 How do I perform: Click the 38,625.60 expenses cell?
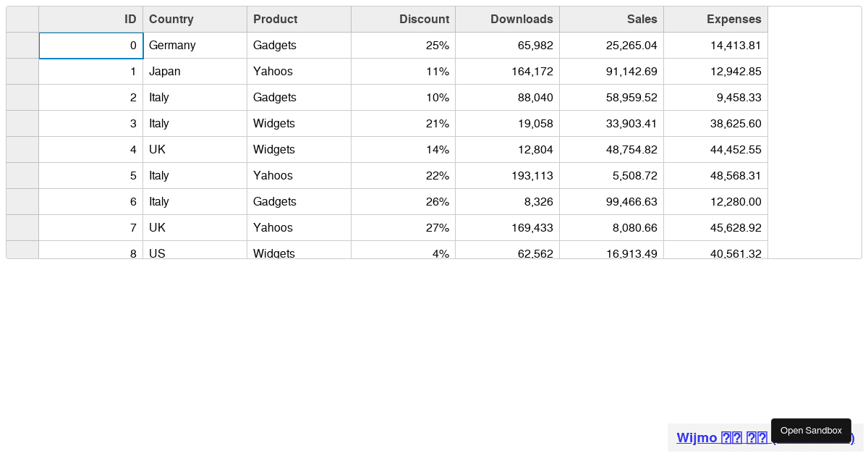pos(715,124)
